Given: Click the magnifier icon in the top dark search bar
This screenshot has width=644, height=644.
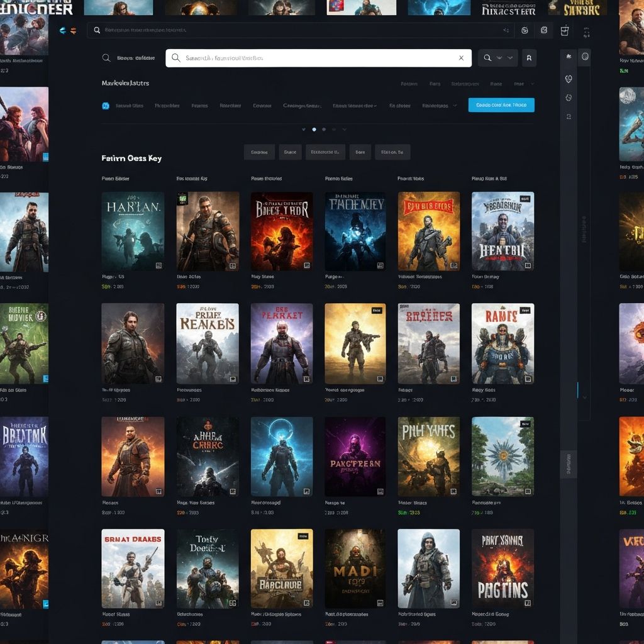Looking at the screenshot, I should (x=97, y=30).
